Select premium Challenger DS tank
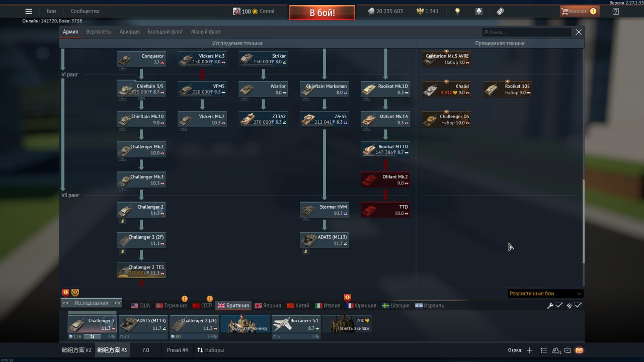 (446, 120)
